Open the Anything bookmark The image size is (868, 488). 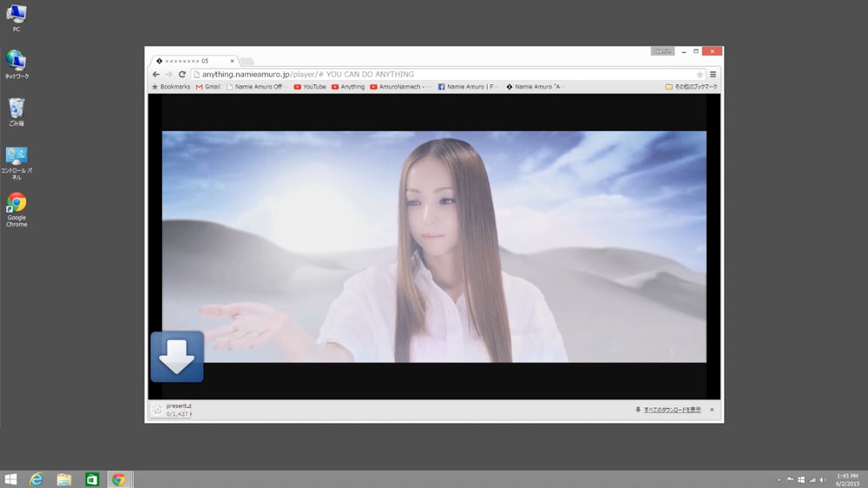348,87
